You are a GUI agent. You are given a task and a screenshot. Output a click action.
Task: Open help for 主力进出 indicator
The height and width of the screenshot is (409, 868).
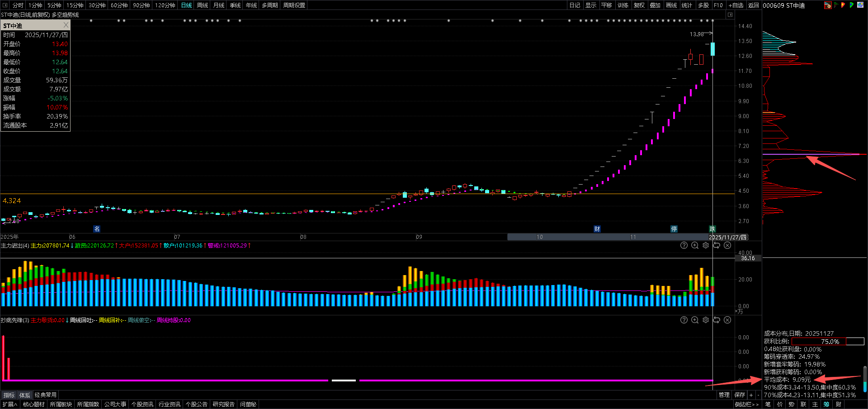(684, 245)
